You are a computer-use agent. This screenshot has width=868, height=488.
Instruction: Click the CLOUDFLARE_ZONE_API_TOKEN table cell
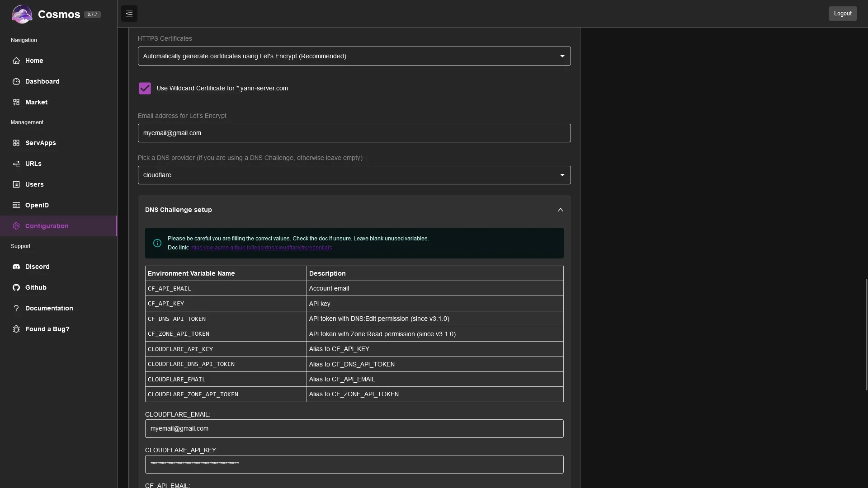click(x=226, y=394)
